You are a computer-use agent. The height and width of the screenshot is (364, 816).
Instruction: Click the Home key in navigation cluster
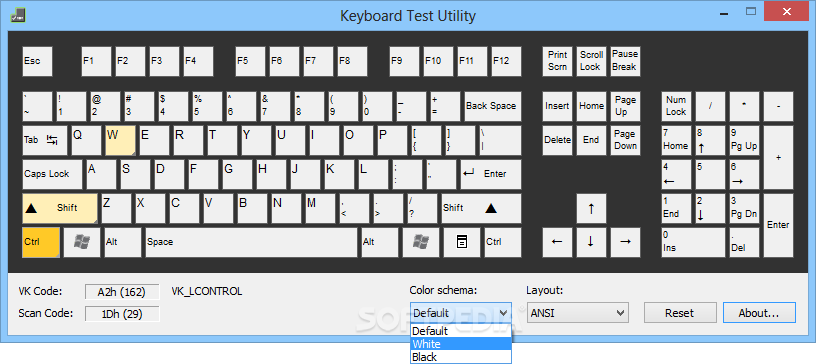click(x=591, y=106)
